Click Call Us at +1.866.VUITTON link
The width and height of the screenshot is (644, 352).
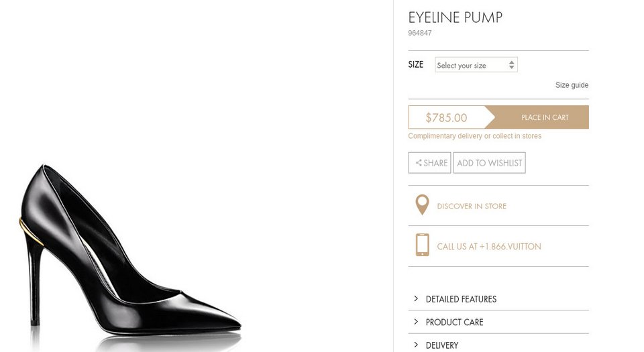click(x=488, y=247)
